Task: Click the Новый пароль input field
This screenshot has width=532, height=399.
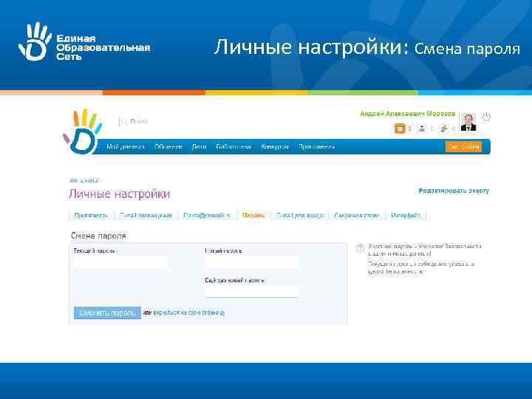Action: point(252,262)
